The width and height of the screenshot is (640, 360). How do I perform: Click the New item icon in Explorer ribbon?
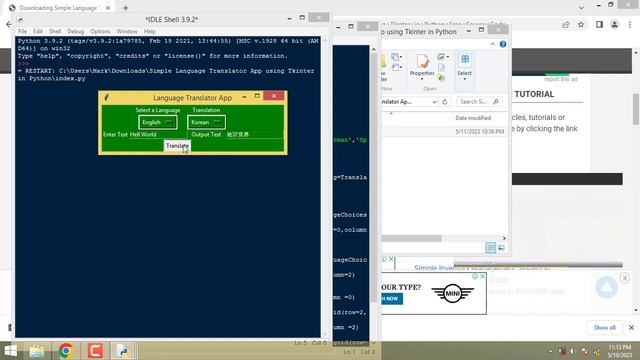pyautogui.click(x=396, y=57)
